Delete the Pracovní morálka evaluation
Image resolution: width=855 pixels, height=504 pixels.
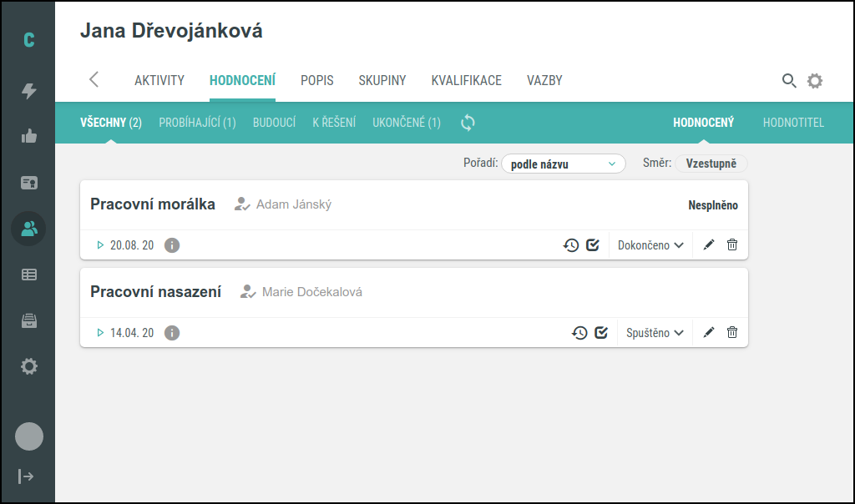pyautogui.click(x=732, y=245)
